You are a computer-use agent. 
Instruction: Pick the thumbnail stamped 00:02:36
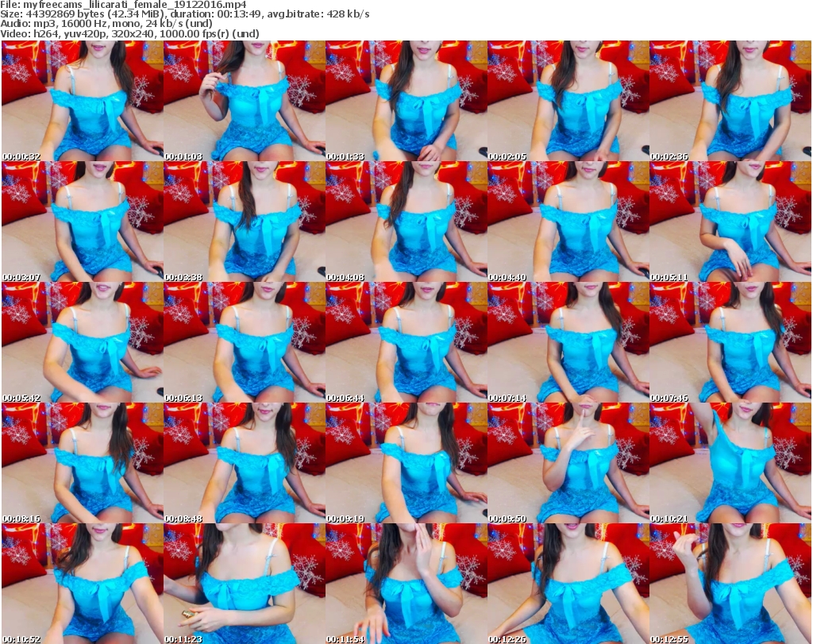(730, 101)
